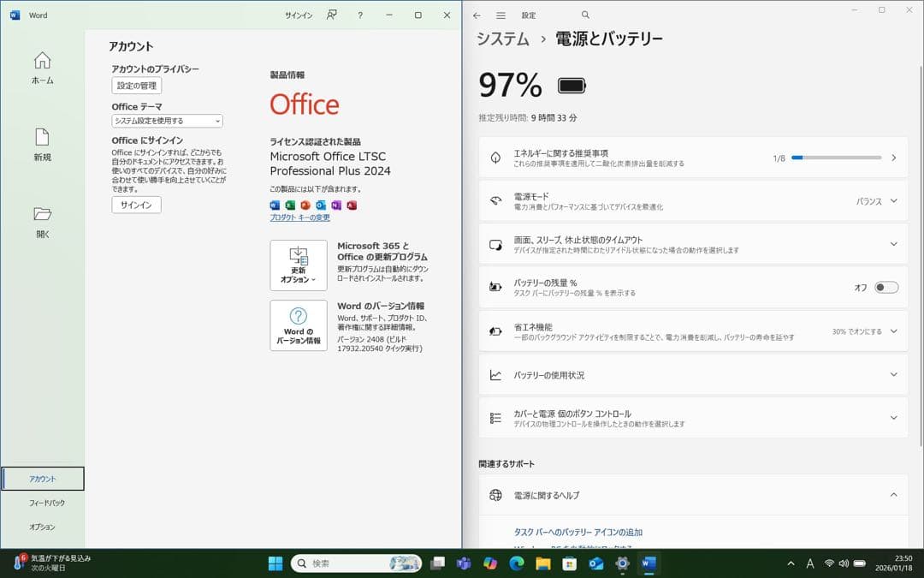Click the サインイン button

pyautogui.click(x=135, y=205)
